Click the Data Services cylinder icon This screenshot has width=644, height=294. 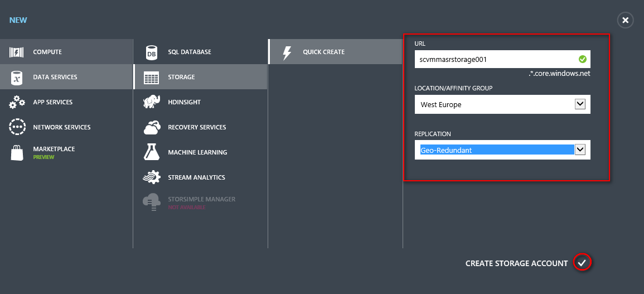(x=17, y=78)
